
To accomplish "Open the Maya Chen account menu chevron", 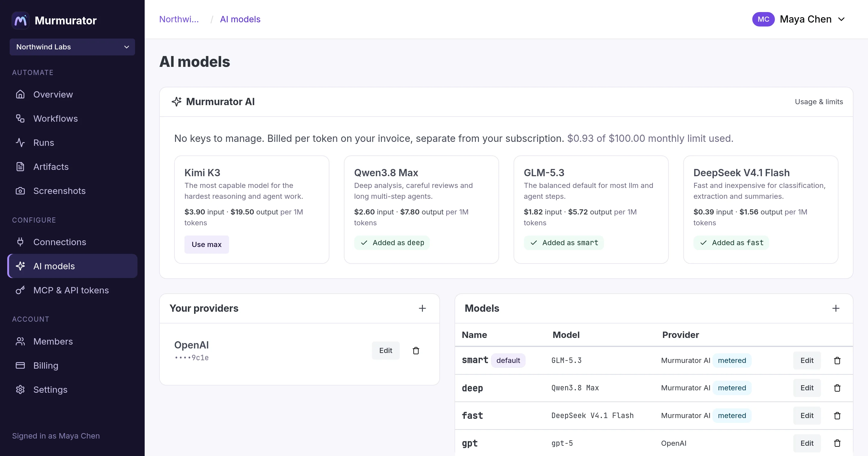I will [x=841, y=19].
